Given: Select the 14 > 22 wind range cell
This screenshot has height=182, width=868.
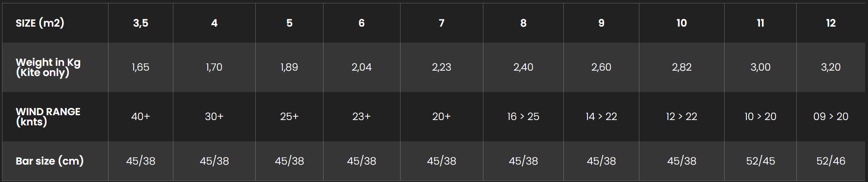Looking at the screenshot, I should 601,117.
